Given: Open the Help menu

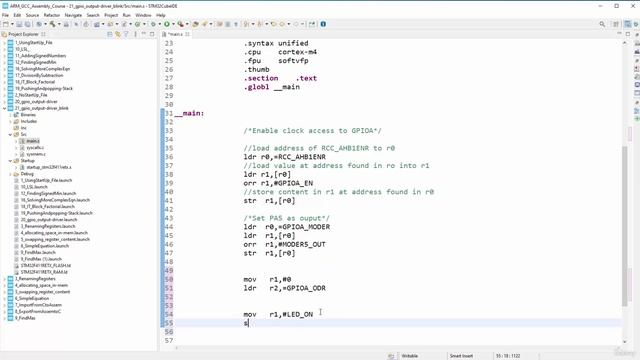Looking at the screenshot, I should pos(161,15).
